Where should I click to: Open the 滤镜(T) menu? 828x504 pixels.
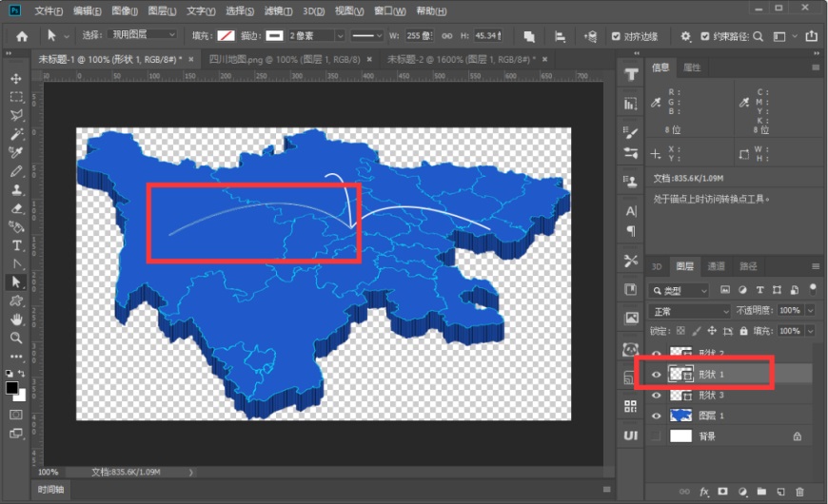tap(278, 10)
